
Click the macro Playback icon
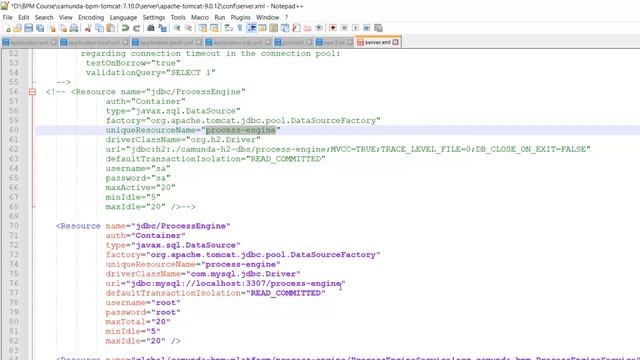tap(356, 28)
